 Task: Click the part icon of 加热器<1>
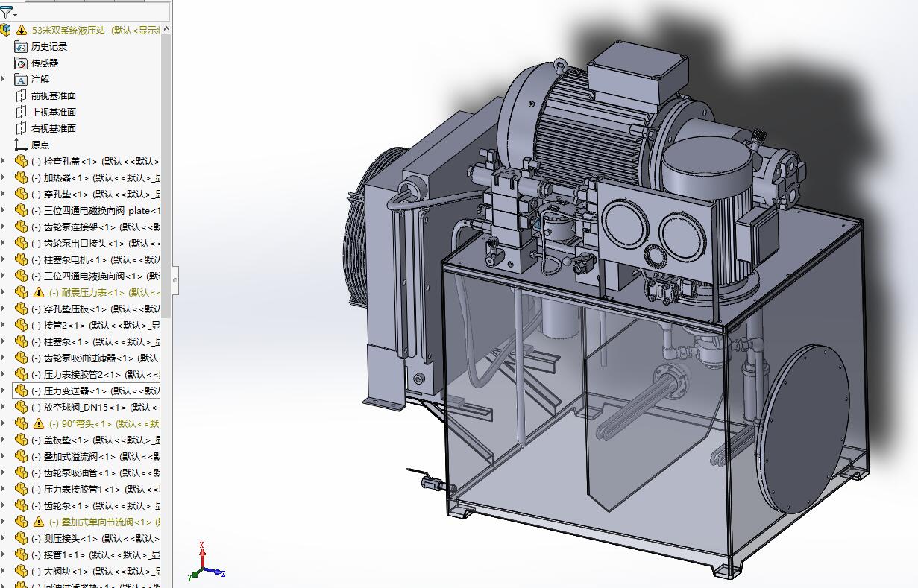click(x=21, y=177)
